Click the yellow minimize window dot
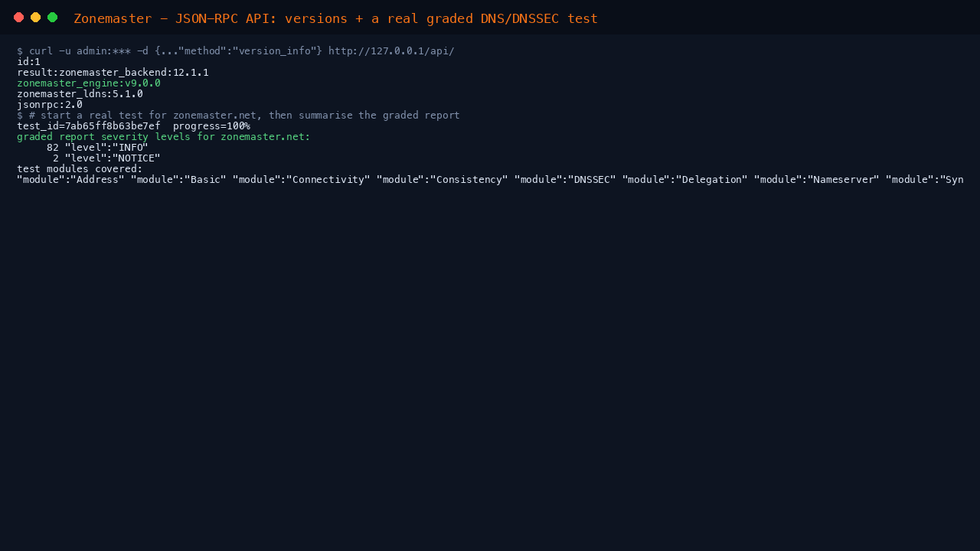 point(35,18)
